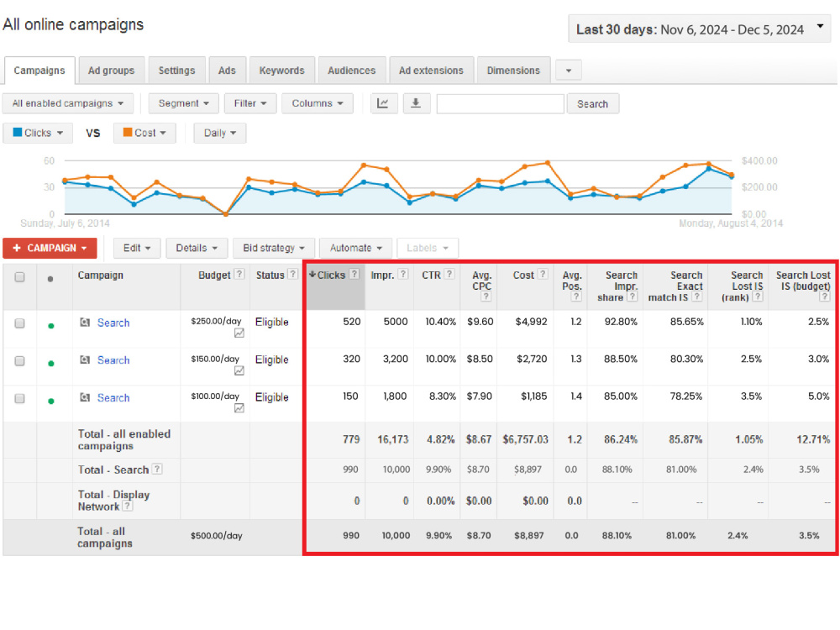Click search campaign type icon in $100.00/day row
Viewport: 840px width, 630px height.
[85, 397]
